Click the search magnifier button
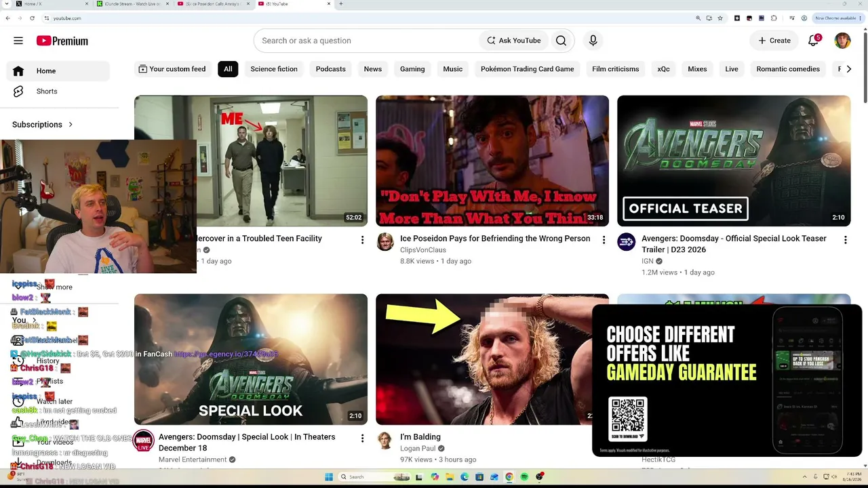This screenshot has width=868, height=488. click(x=561, y=41)
